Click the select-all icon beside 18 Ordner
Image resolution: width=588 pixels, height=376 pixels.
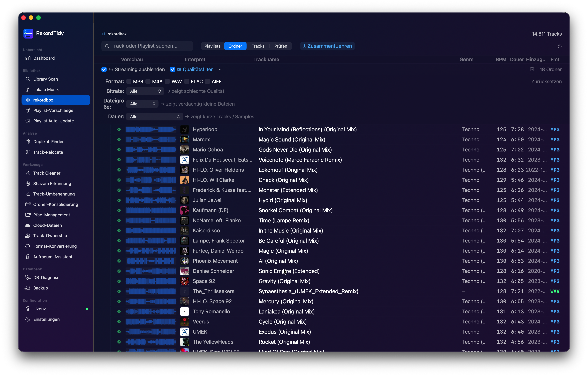532,70
